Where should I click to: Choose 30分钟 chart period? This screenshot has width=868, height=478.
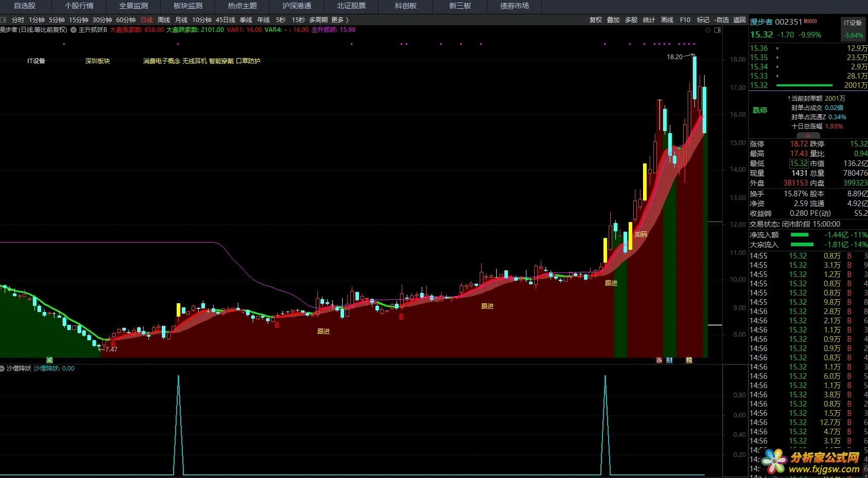[102, 20]
